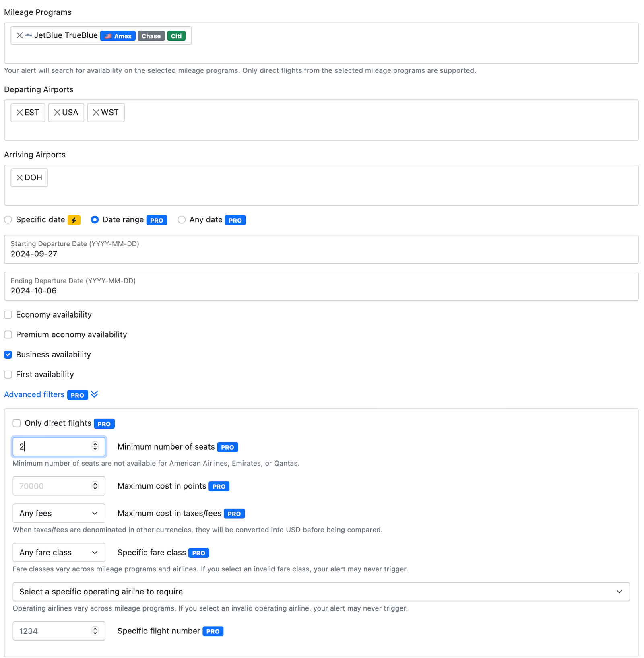Viewport: 644px width, 658px height.
Task: Tick the Only direct flights checkbox
Action: tap(17, 423)
